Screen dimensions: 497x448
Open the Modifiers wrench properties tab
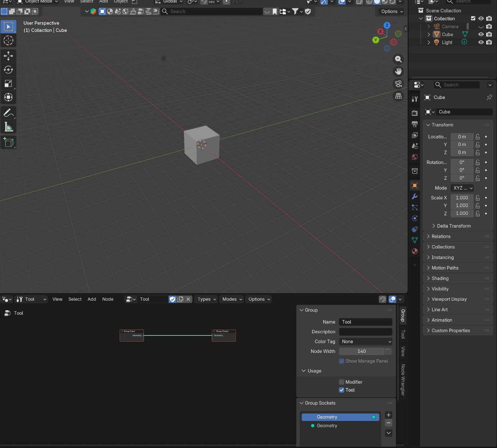click(x=415, y=196)
